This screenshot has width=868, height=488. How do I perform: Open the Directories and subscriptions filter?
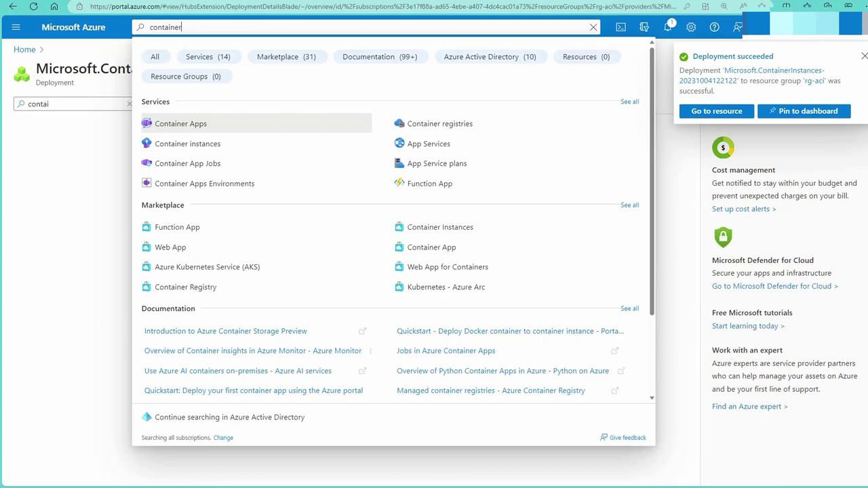tap(644, 27)
